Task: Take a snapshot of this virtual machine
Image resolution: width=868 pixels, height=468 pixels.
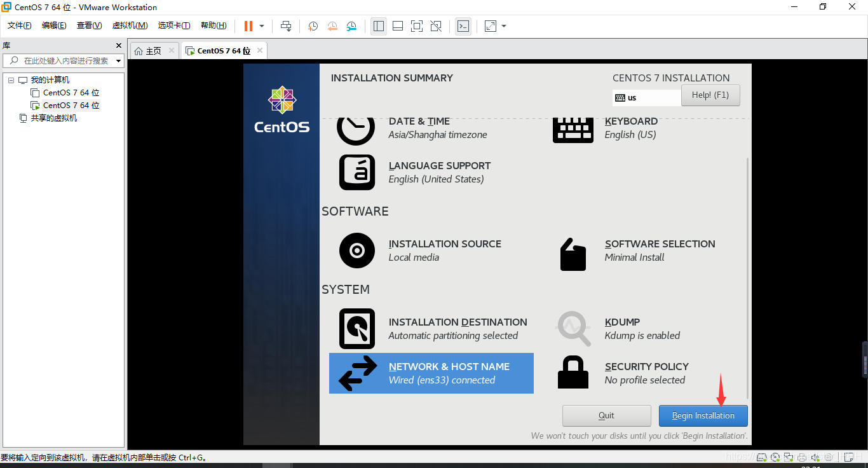Action: 313,26
